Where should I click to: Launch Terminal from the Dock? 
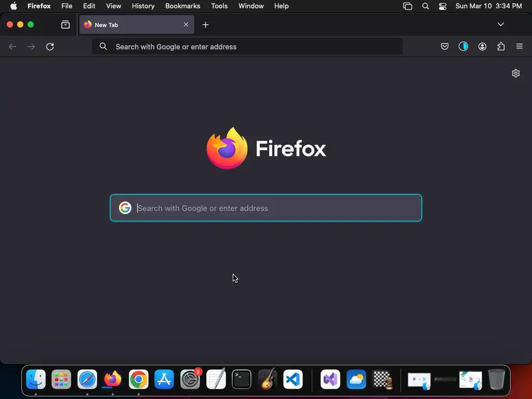click(x=242, y=379)
